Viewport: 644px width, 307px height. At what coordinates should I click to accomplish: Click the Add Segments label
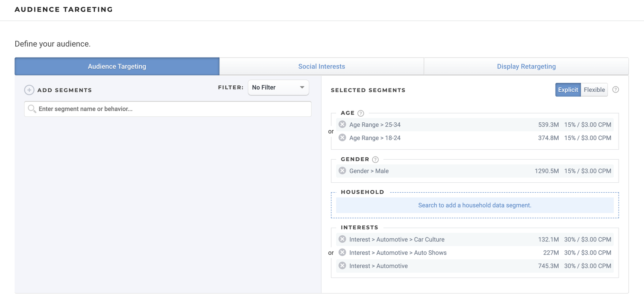click(64, 90)
